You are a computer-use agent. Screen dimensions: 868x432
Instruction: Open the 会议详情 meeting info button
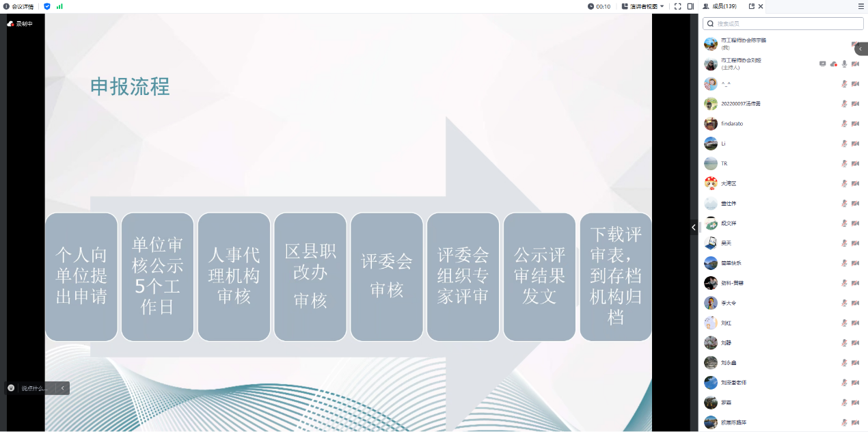18,6
